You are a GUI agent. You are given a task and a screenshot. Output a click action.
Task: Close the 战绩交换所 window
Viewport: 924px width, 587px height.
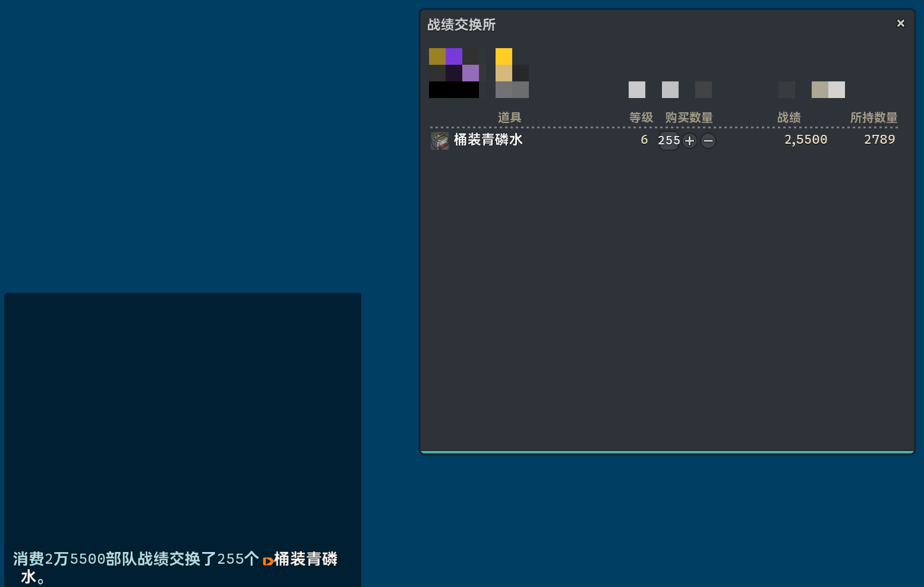pos(900,23)
